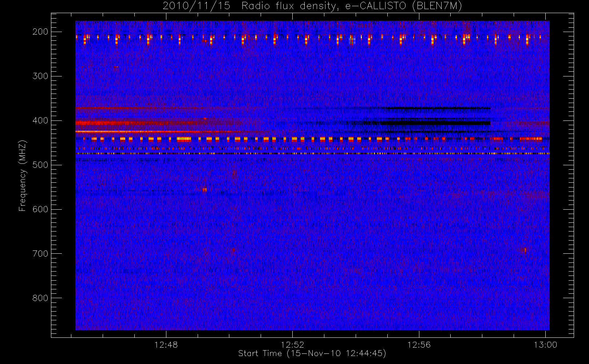The image size is (589, 364).
Task: Click the 200 frequency tick label
Action: click(x=40, y=32)
